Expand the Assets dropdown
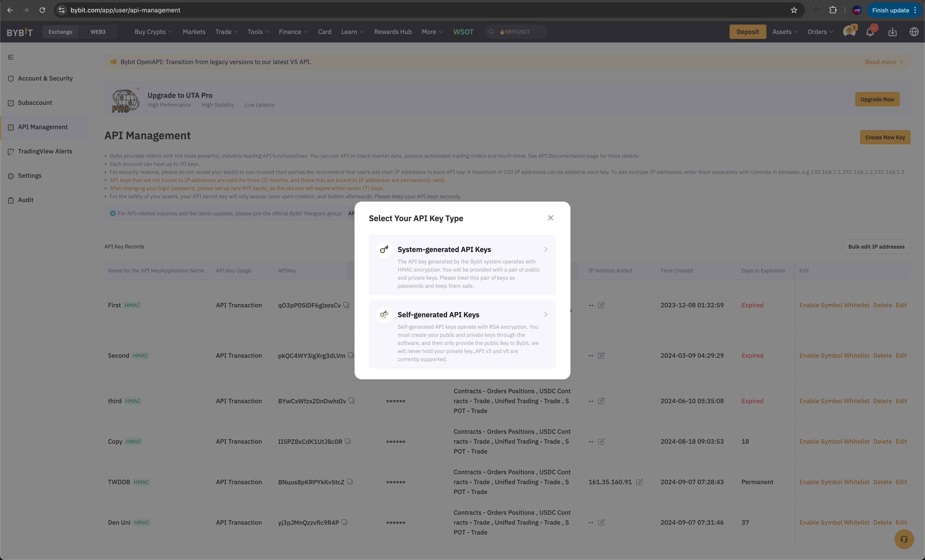 (785, 32)
